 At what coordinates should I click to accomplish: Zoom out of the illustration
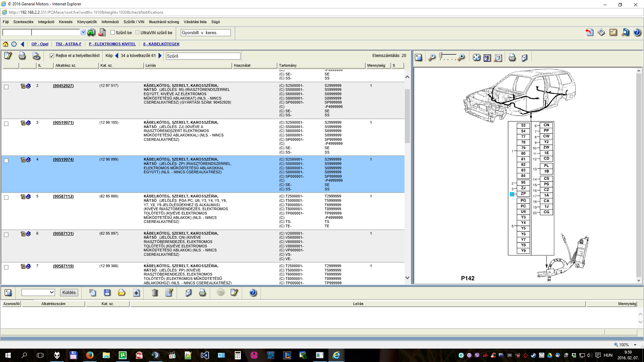432,58
